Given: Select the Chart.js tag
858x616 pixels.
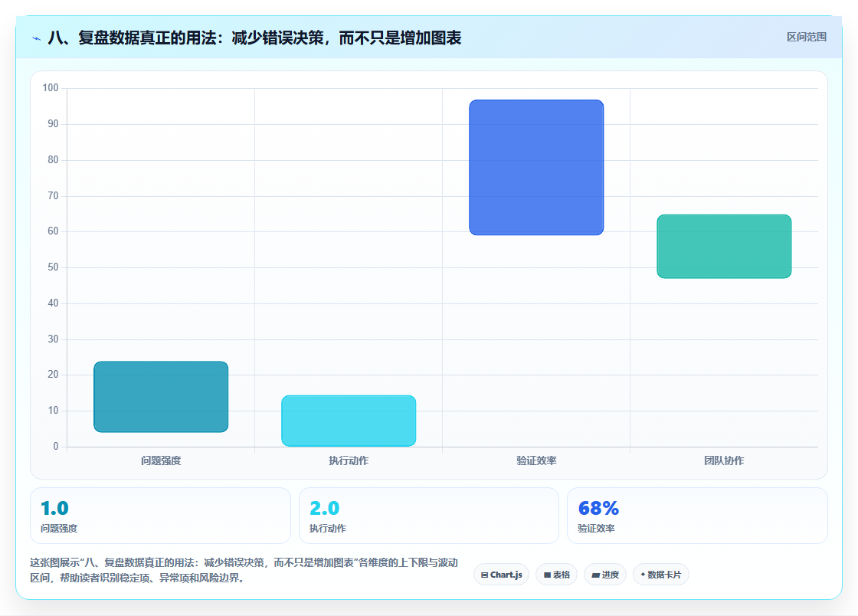Looking at the screenshot, I should pyautogui.click(x=501, y=575).
